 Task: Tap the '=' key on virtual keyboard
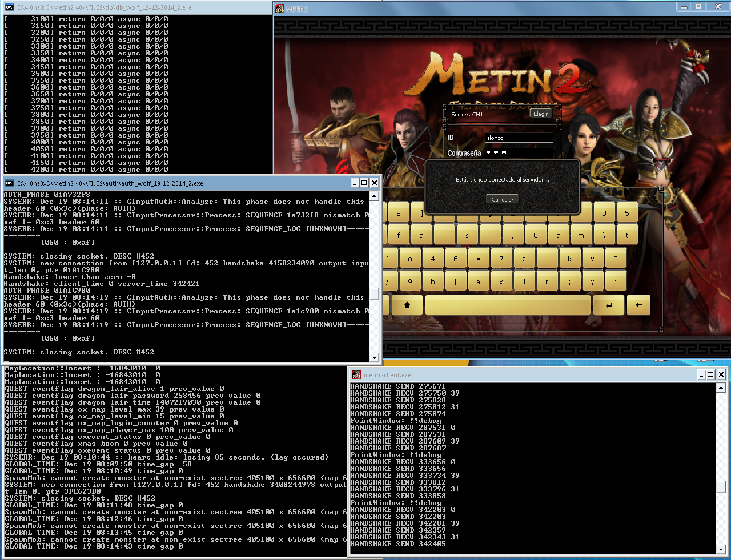tap(479, 259)
